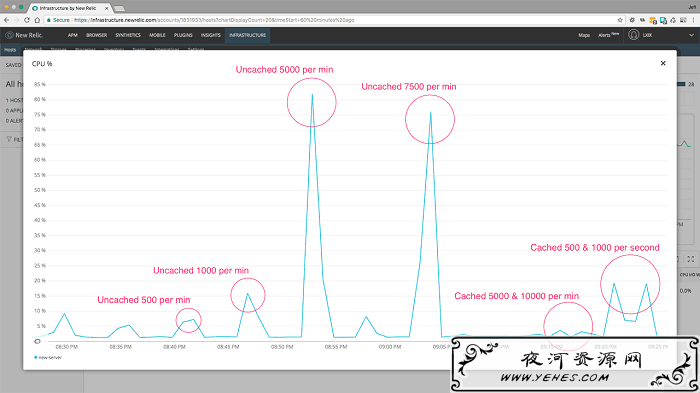Reload the page with the refresh icon

27,20
